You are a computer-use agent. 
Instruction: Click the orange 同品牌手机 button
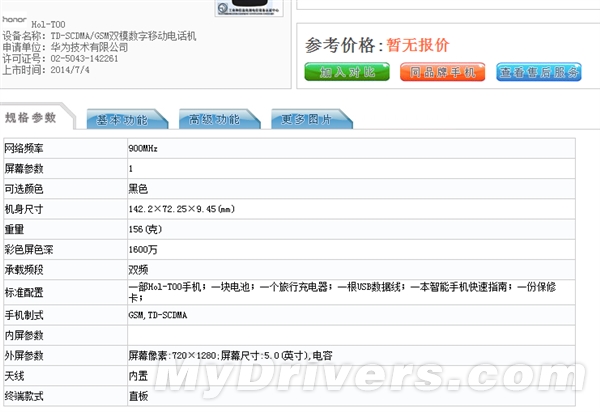(x=443, y=72)
